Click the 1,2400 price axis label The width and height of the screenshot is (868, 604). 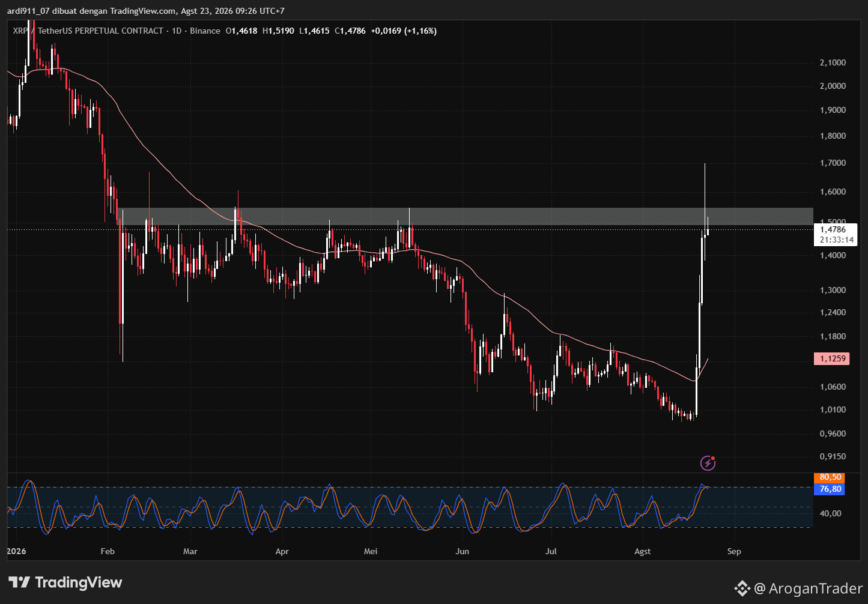tap(833, 312)
